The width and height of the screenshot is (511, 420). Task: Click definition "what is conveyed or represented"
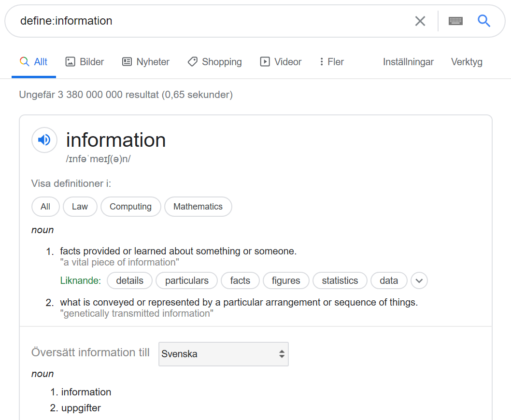pos(239,302)
